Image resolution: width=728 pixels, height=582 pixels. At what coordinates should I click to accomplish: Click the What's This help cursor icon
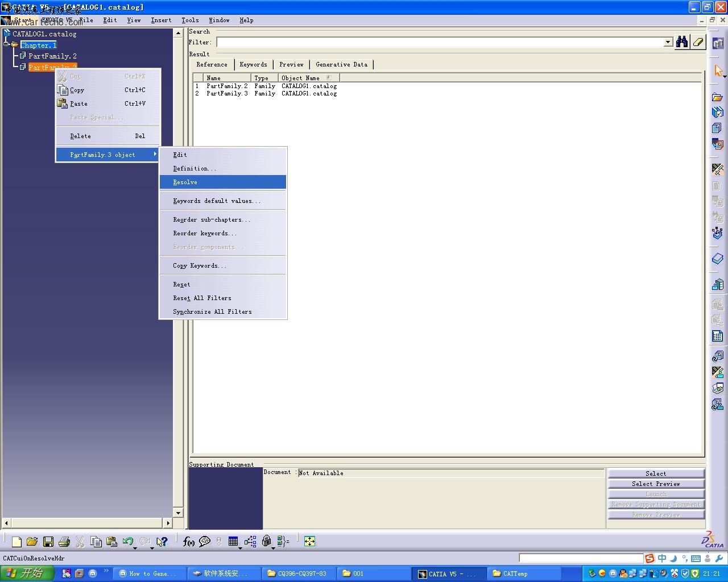pyautogui.click(x=162, y=542)
